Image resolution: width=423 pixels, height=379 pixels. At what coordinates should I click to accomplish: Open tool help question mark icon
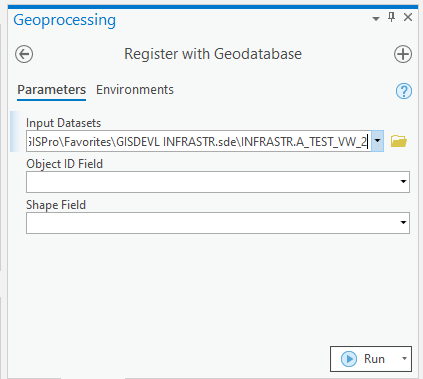[404, 91]
